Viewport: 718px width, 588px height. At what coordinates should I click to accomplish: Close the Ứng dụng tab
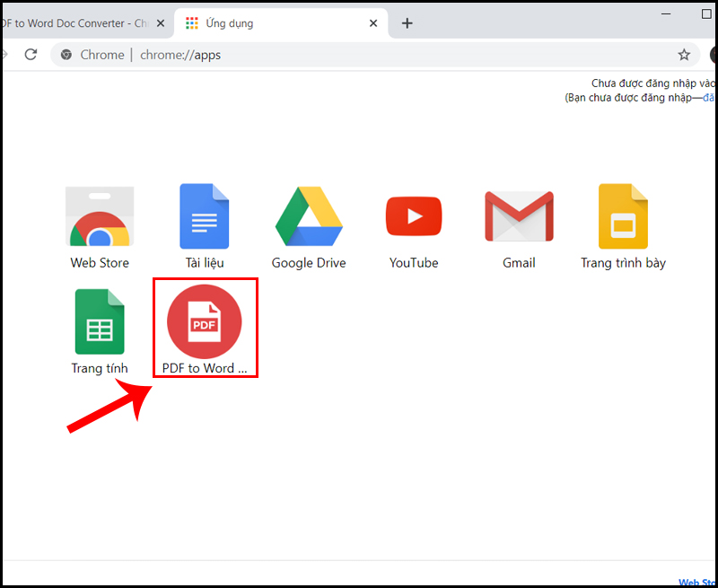[372, 23]
